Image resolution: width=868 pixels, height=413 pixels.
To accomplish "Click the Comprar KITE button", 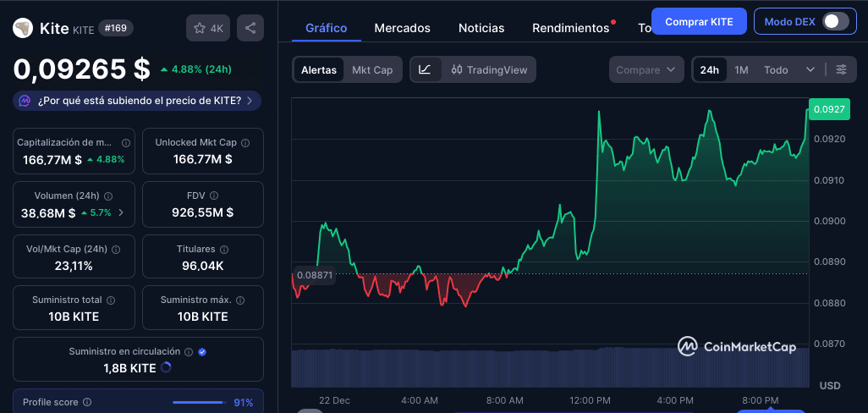I will coord(698,21).
